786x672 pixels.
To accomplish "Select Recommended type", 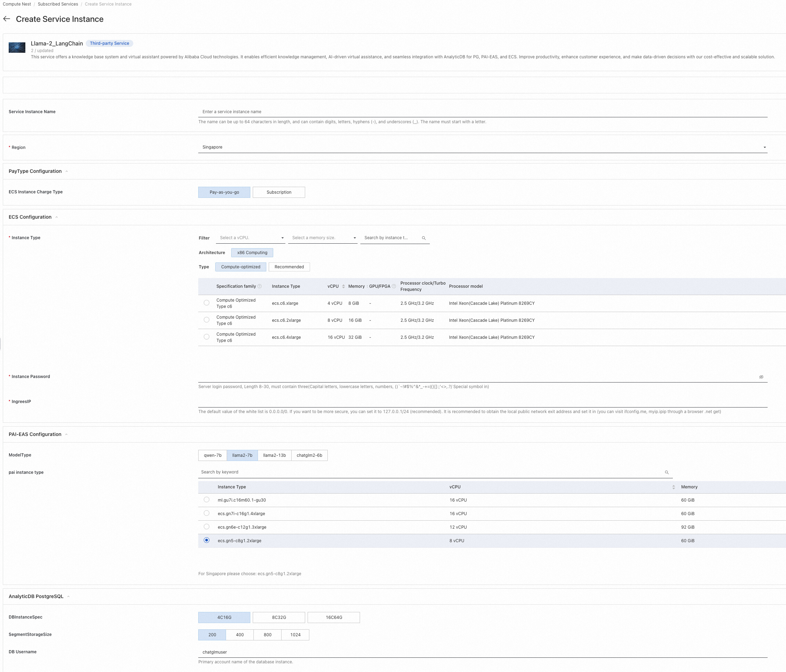I will coord(289,267).
